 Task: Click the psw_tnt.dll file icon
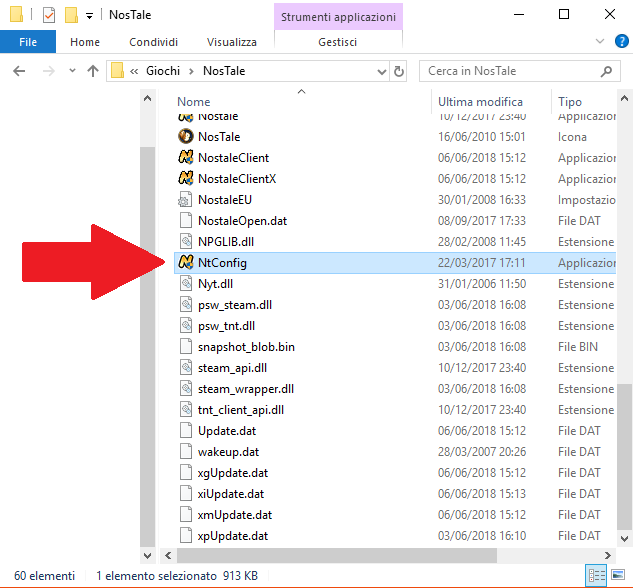[x=186, y=325]
